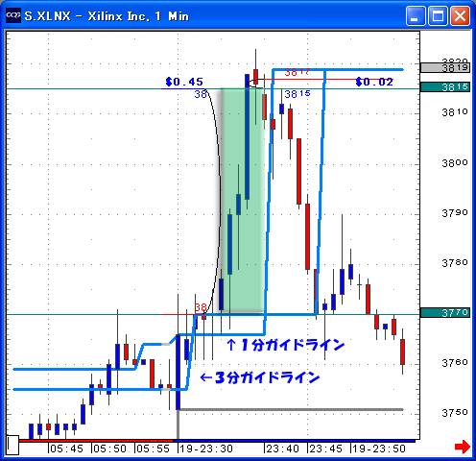The height and width of the screenshot is (461, 476).
Task: Click the CQG icon in title bar
Action: pos(13,15)
